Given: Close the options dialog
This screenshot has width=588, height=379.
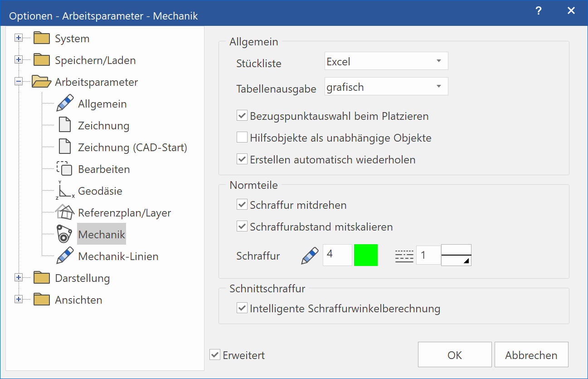Looking at the screenshot, I should pyautogui.click(x=571, y=11).
